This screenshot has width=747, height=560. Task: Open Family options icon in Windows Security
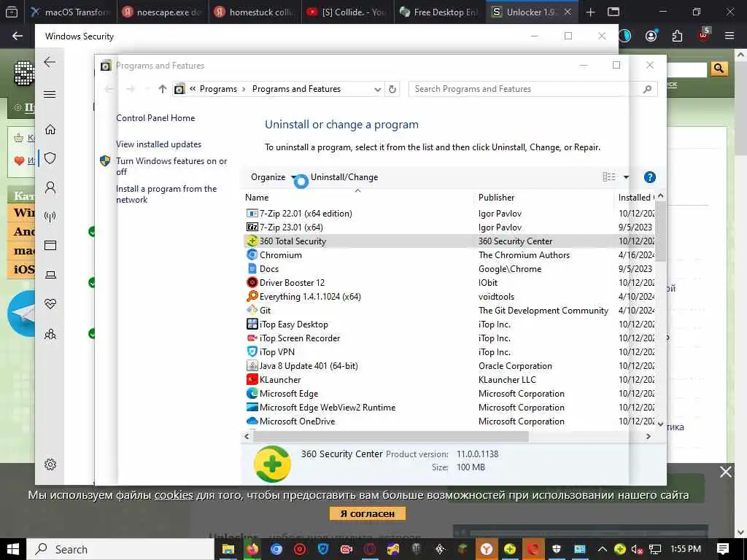(50, 334)
